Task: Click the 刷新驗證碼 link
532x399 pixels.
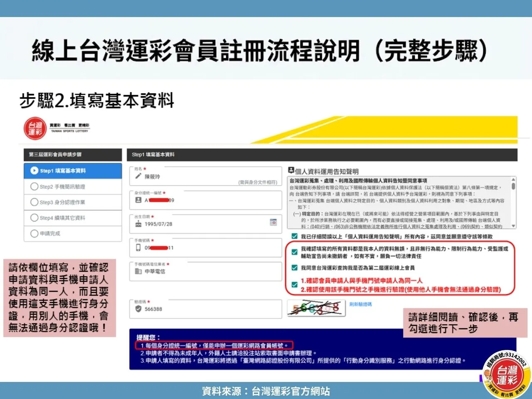Action: 361,304
